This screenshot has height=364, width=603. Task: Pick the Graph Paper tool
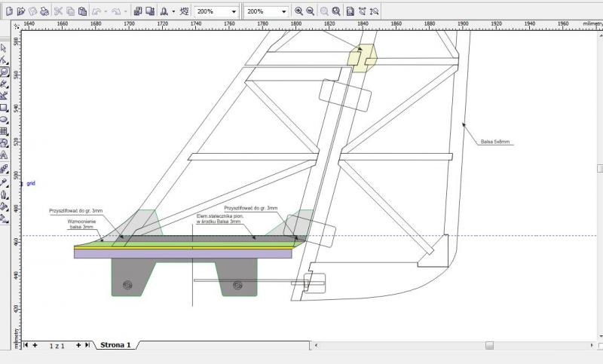pos(5,131)
